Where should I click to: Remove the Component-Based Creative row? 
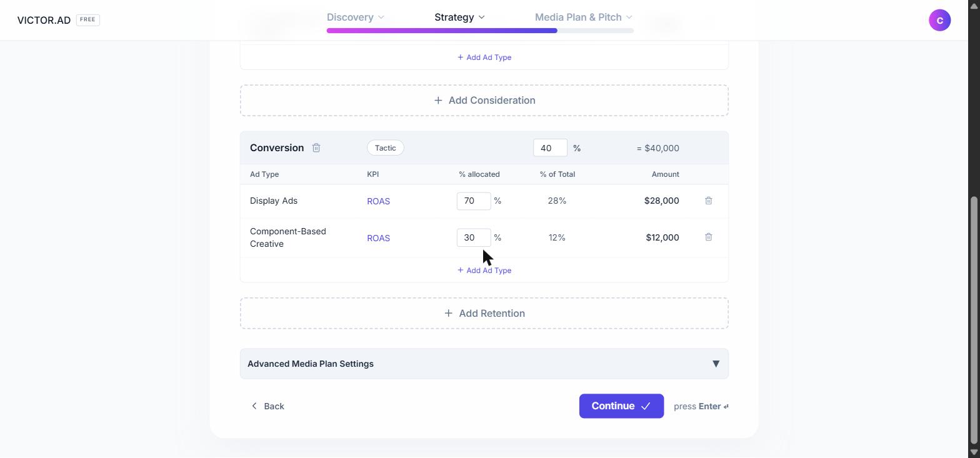pos(709,237)
